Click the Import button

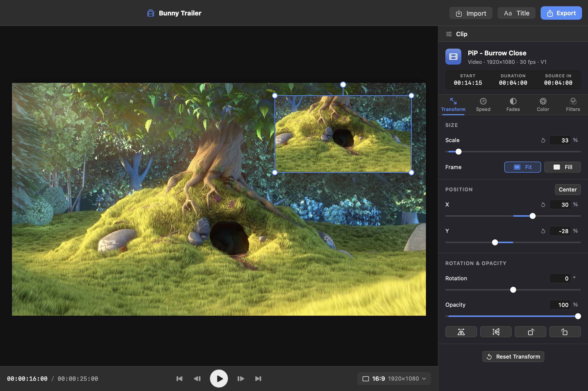click(x=471, y=13)
